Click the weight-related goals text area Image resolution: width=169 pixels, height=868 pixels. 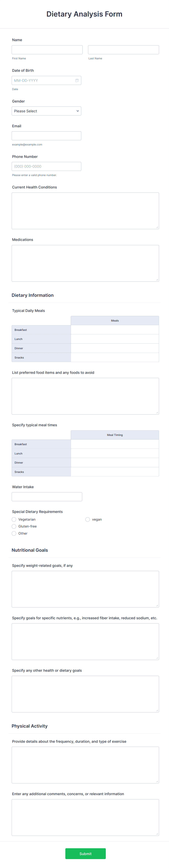pyautogui.click(x=85, y=589)
